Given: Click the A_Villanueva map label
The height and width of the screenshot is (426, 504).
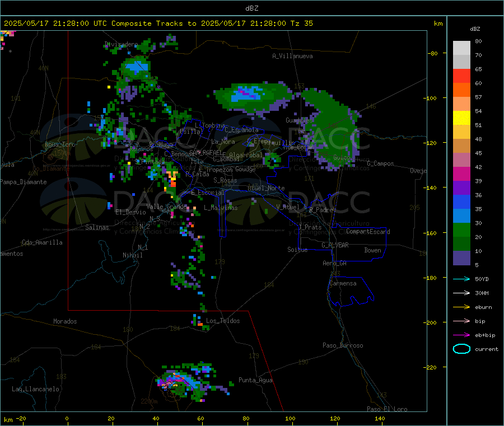Looking at the screenshot, I should pyautogui.click(x=292, y=56).
